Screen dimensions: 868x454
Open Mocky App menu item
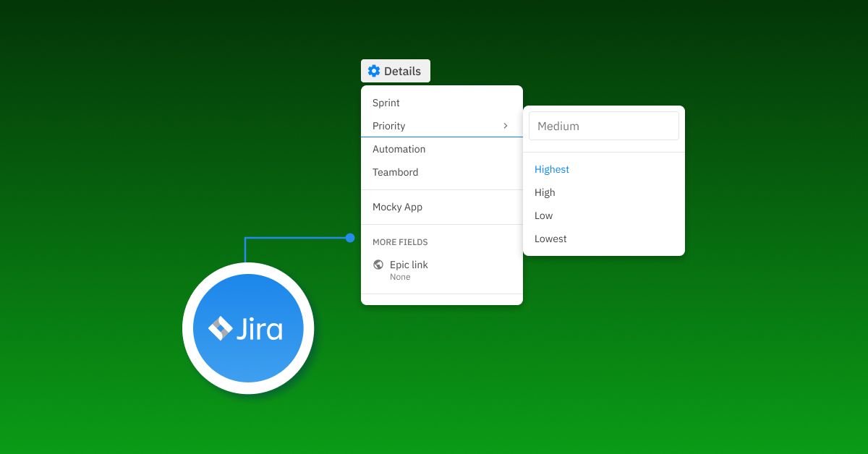(x=442, y=207)
